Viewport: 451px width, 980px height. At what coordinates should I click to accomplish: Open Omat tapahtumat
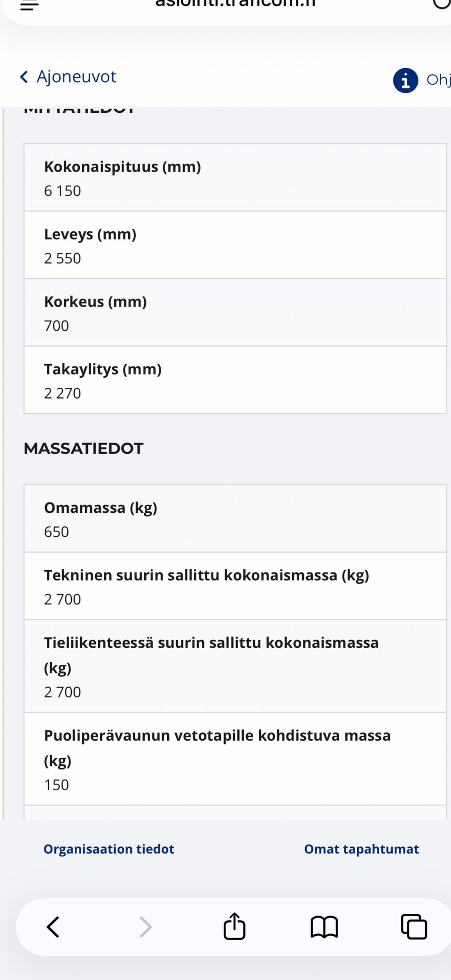click(361, 849)
